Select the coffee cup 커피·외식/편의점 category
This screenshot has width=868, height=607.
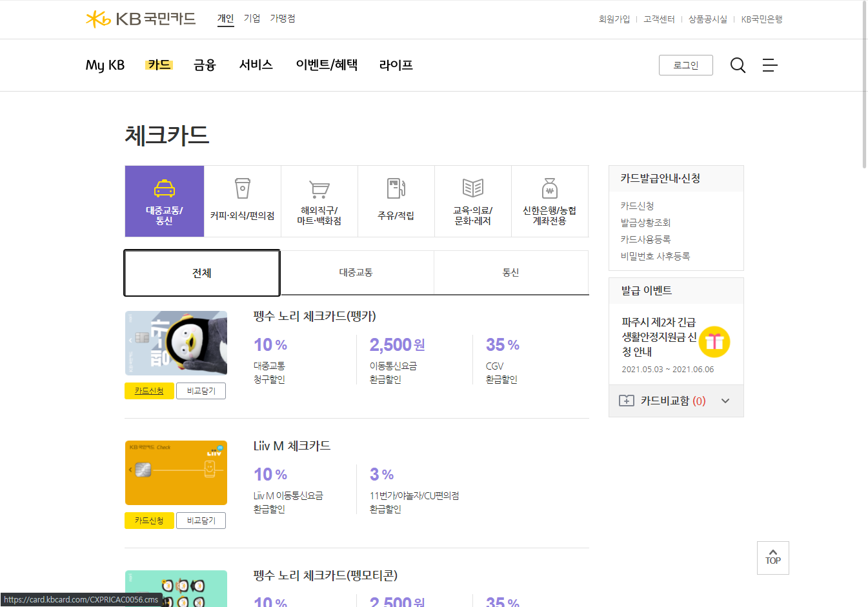(x=242, y=201)
